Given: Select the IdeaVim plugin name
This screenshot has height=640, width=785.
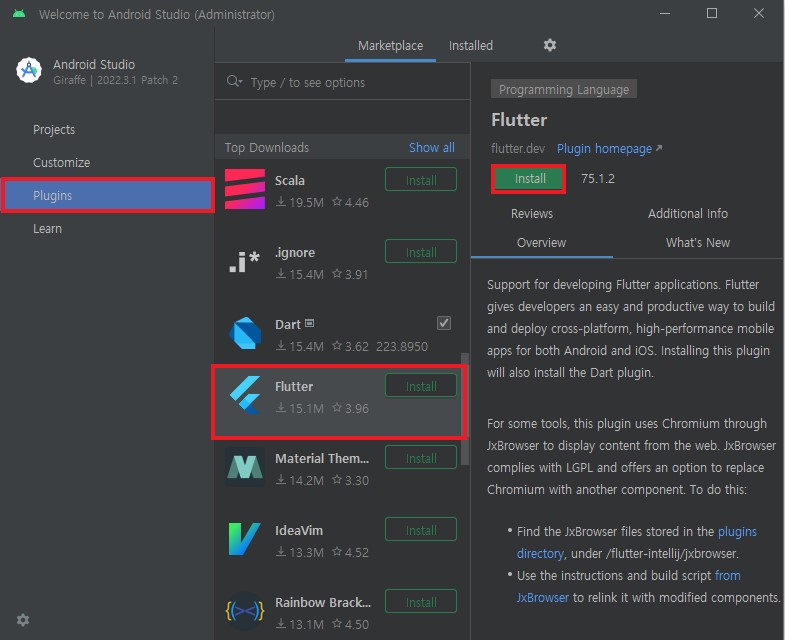Looking at the screenshot, I should coord(298,530).
